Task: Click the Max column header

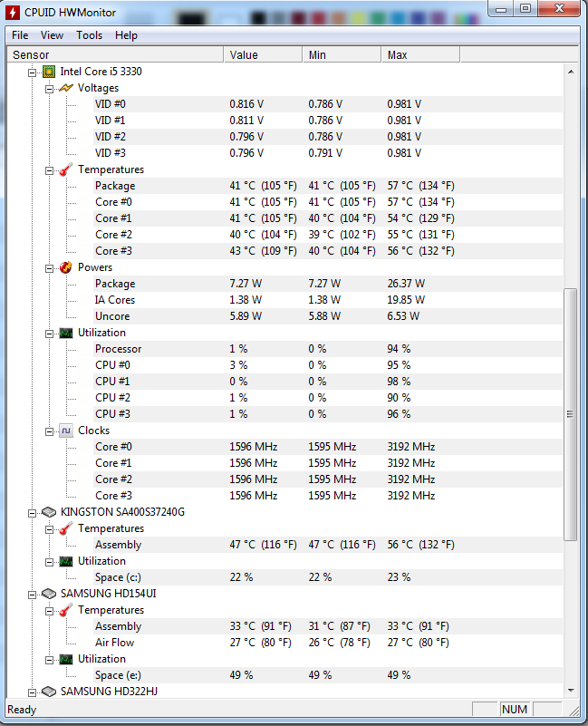Action: 420,54
